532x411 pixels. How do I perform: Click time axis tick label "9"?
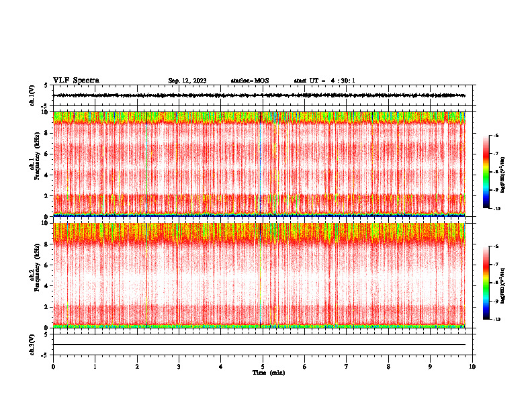click(x=430, y=367)
